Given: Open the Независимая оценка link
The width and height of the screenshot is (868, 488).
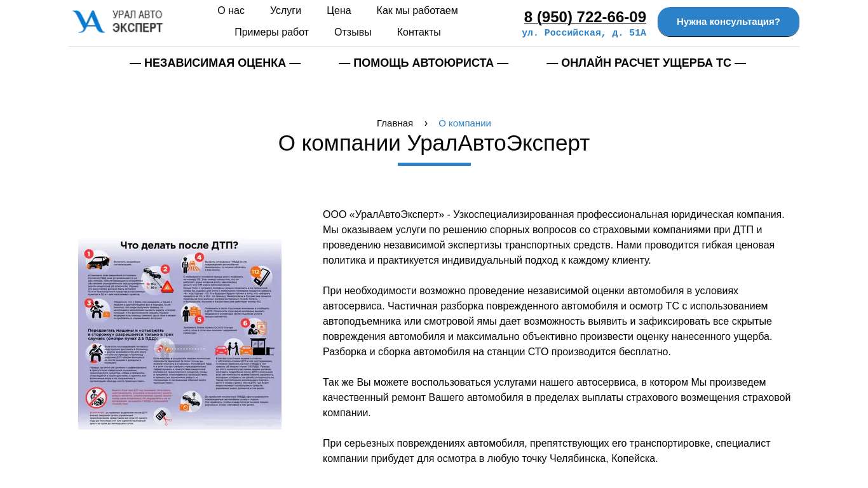Looking at the screenshot, I should 215,63.
